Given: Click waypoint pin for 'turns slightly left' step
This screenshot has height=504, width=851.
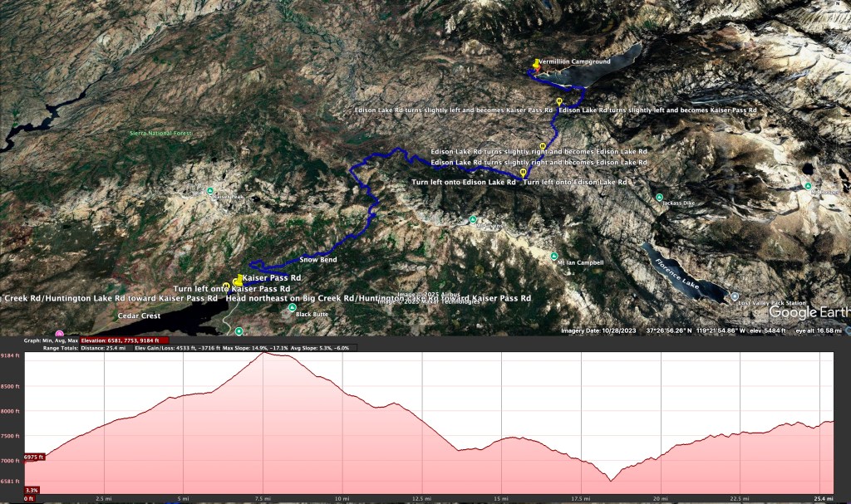Looking at the screenshot, I should [x=559, y=101].
